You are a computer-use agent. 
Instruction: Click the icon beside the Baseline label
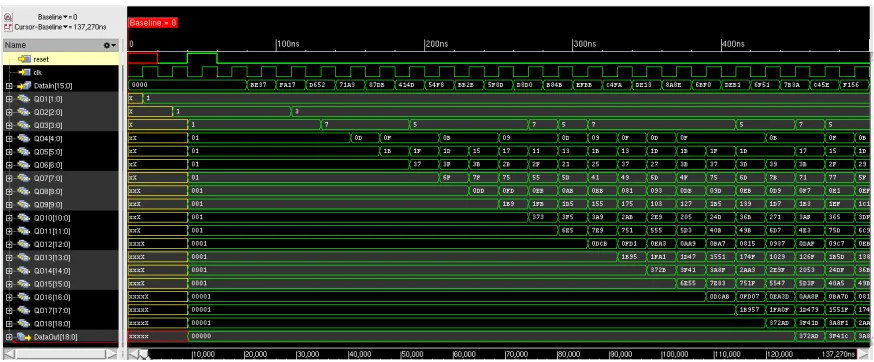(7, 17)
